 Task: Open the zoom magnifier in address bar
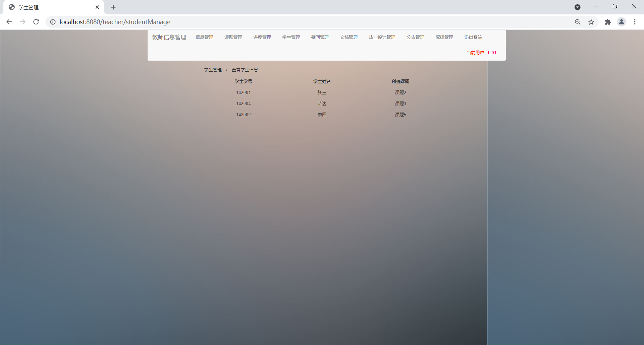point(578,22)
